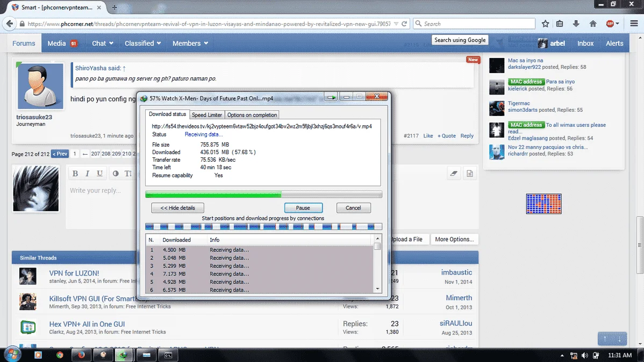Click the scroll-to-top arrow button
The width and height of the screenshot is (644, 362).
[x=605, y=338]
